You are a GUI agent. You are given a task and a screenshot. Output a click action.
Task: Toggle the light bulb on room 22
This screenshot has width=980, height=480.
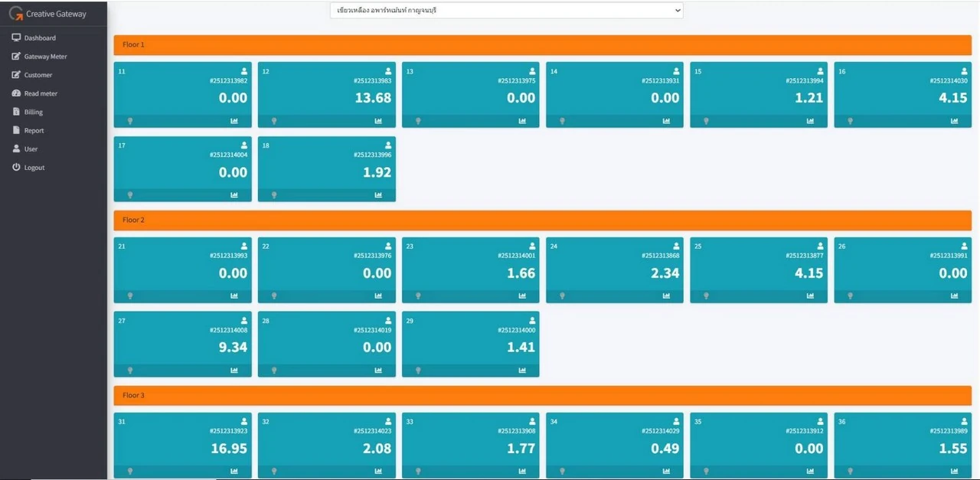(x=274, y=296)
